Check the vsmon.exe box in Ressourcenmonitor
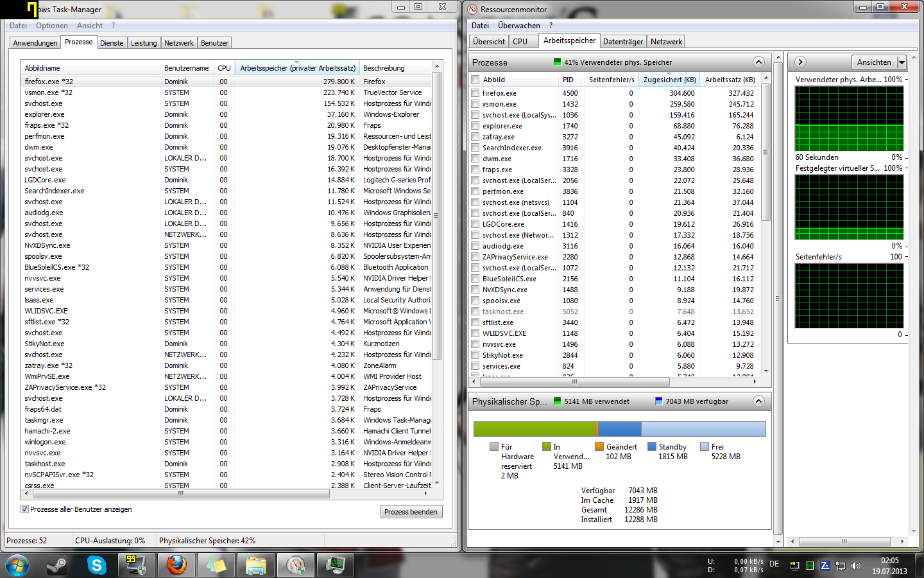The width and height of the screenshot is (924, 578). click(x=475, y=104)
